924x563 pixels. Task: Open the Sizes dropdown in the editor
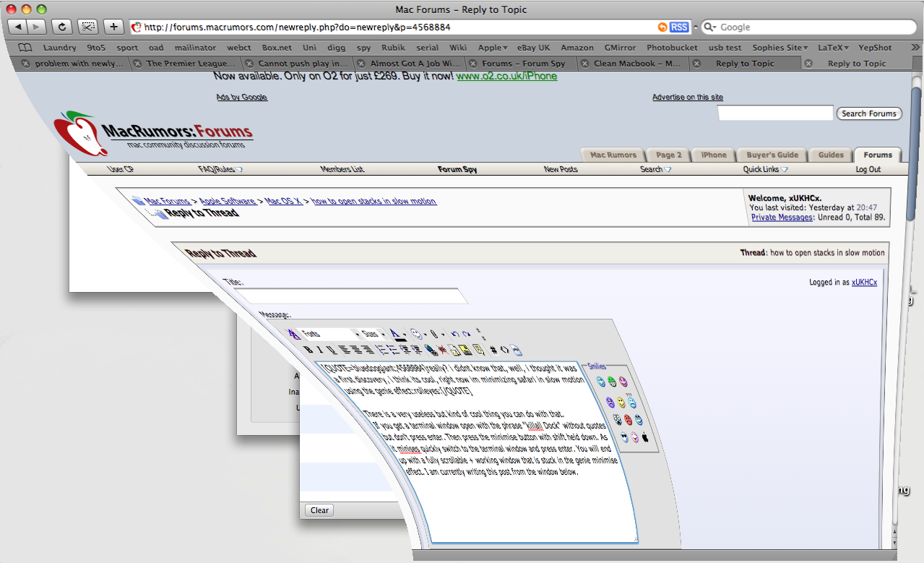373,334
